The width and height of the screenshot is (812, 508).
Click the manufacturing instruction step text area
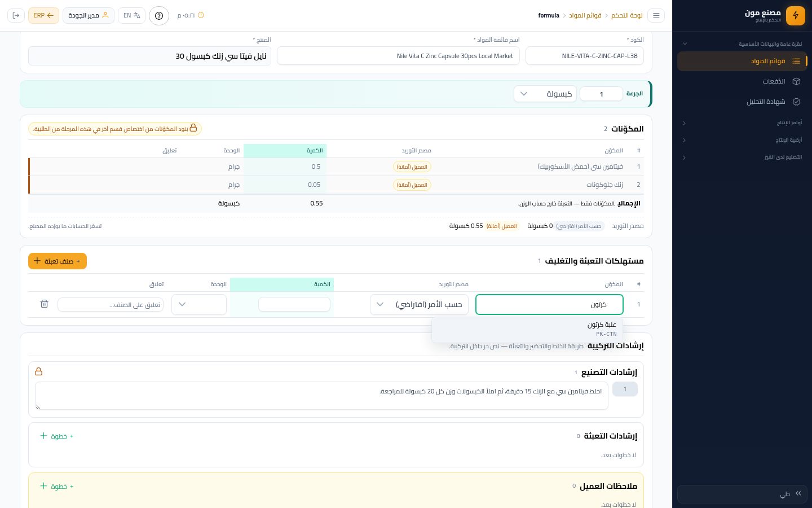click(321, 396)
